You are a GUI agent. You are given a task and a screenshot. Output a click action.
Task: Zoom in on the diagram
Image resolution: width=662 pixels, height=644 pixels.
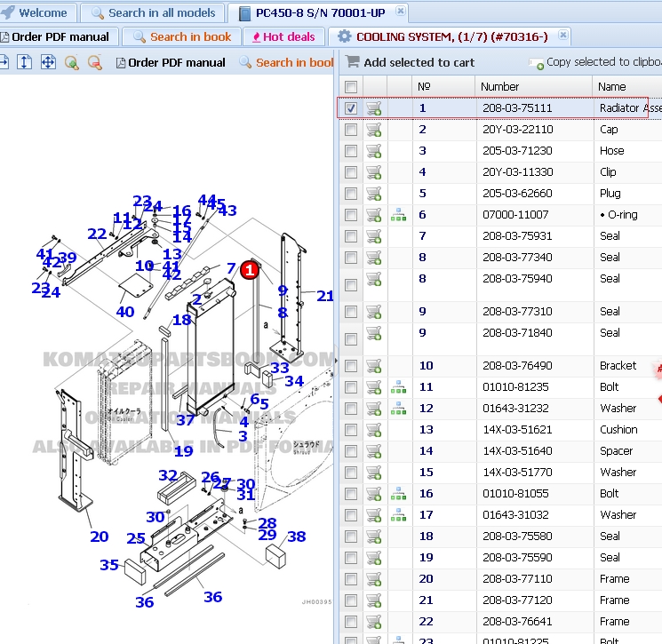[72, 63]
